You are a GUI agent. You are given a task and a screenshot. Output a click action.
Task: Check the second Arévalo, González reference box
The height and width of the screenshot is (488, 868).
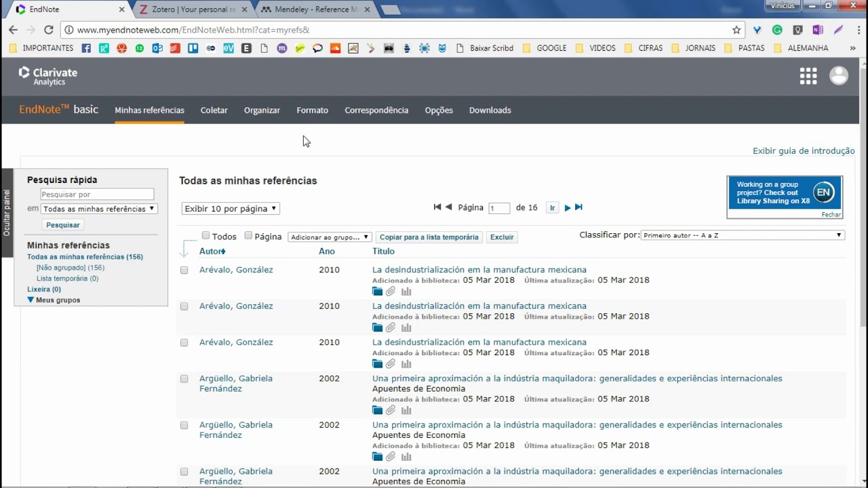[184, 306]
